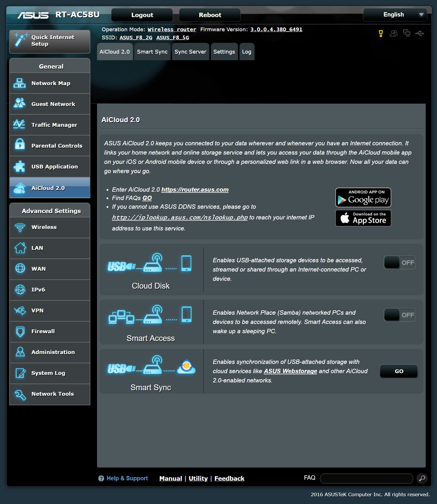Open the Feedback link in footer

[229, 479]
